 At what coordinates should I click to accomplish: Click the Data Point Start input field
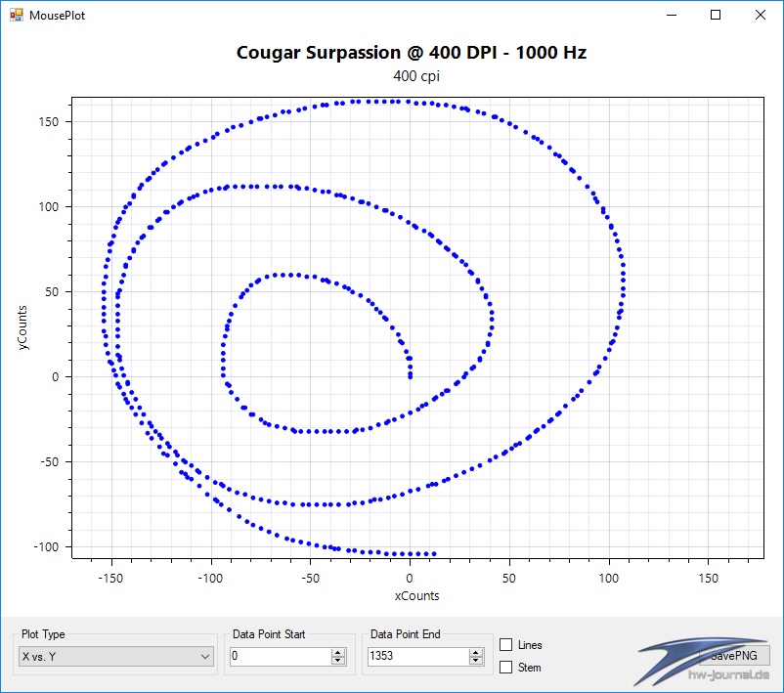coord(281,656)
